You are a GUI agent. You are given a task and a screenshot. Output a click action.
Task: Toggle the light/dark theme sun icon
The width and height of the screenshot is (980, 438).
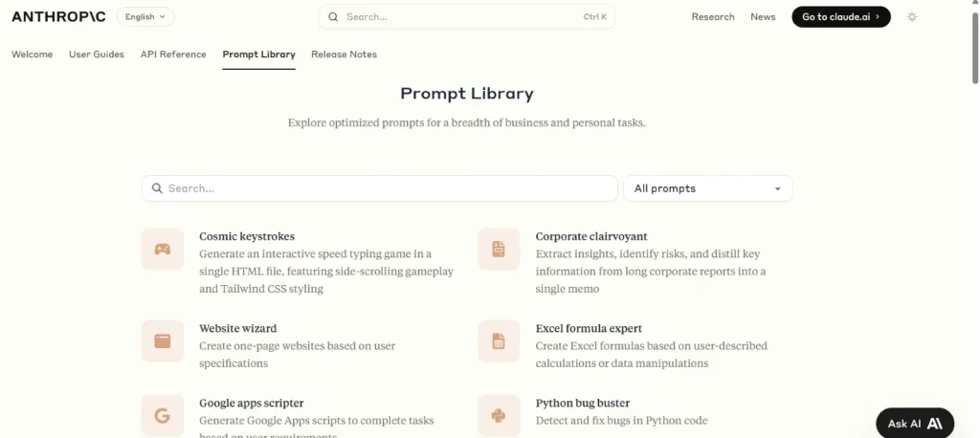coord(912,17)
